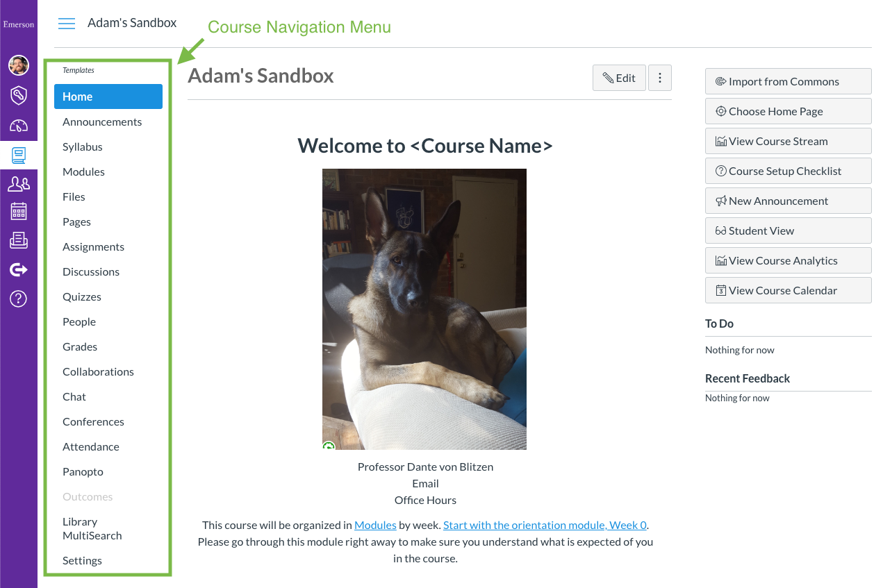Screen dimensions: 883x588
Task: Open Files in the course menu
Action: 74,196
